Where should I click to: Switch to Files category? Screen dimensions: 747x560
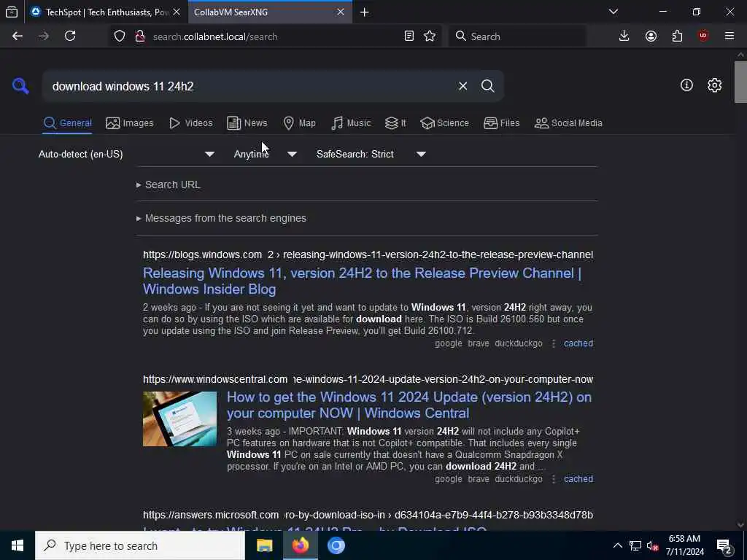pyautogui.click(x=501, y=122)
